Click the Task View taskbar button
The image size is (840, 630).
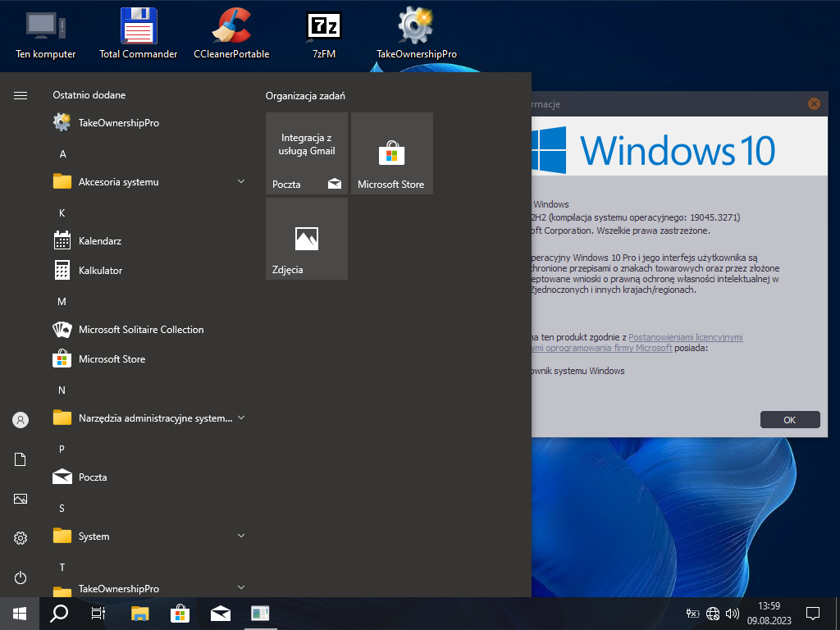tap(98, 613)
